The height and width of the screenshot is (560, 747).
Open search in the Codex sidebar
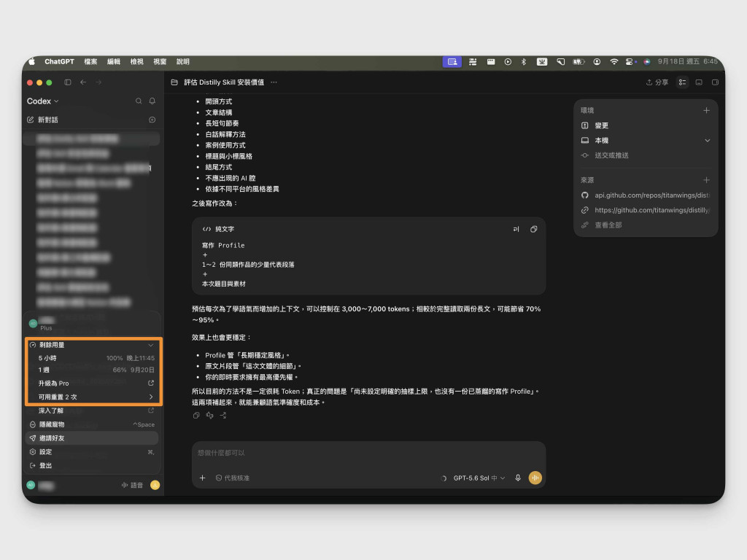point(139,101)
